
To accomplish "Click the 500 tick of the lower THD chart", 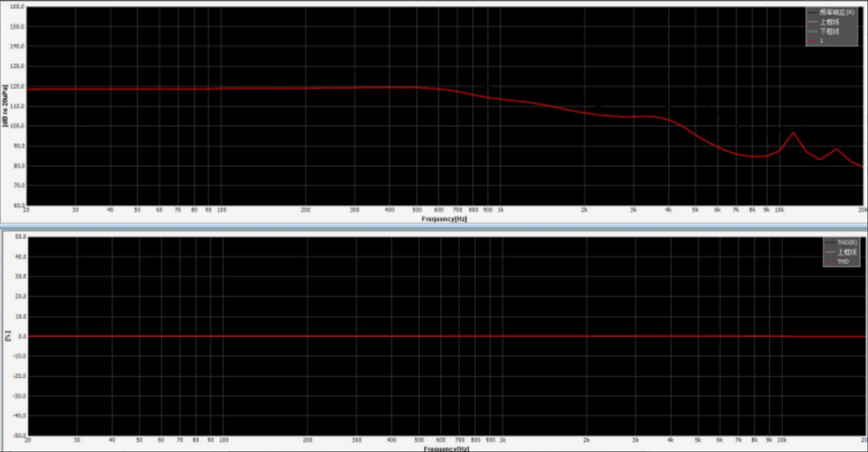I will [419, 440].
